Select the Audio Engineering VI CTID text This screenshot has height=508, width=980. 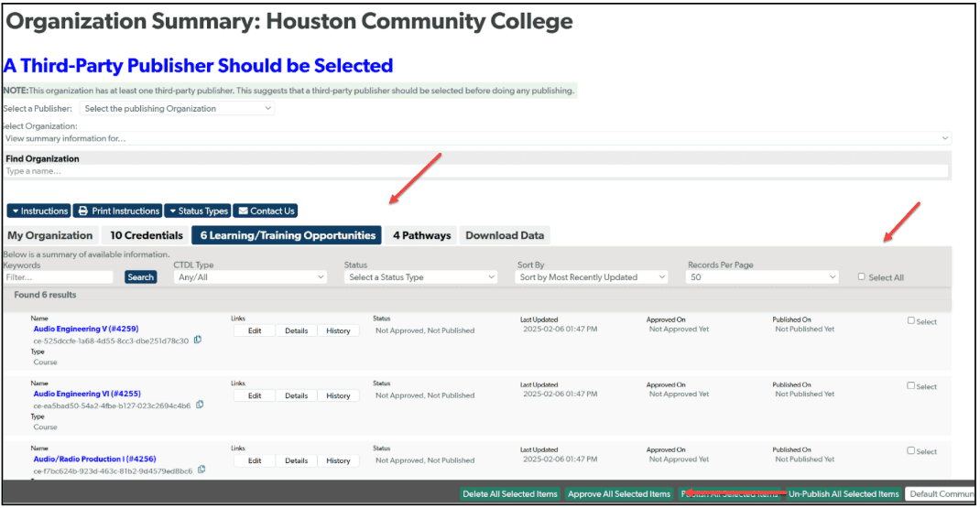(112, 406)
